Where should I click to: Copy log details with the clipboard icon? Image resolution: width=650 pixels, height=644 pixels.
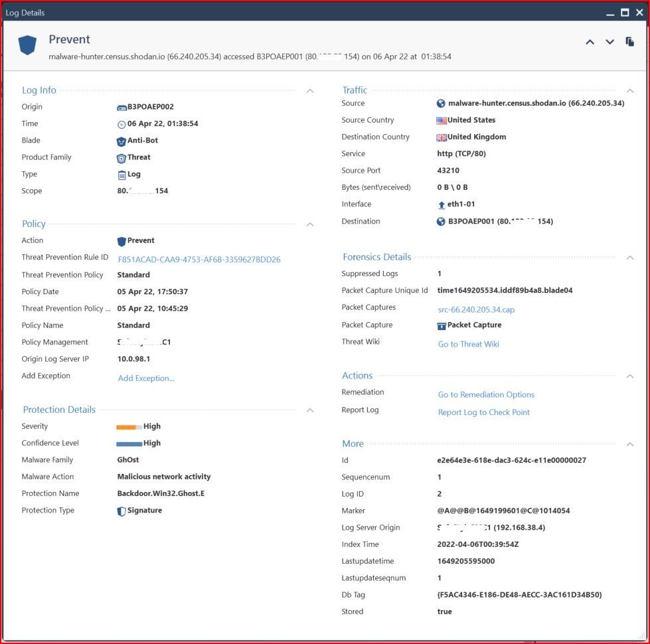point(629,41)
